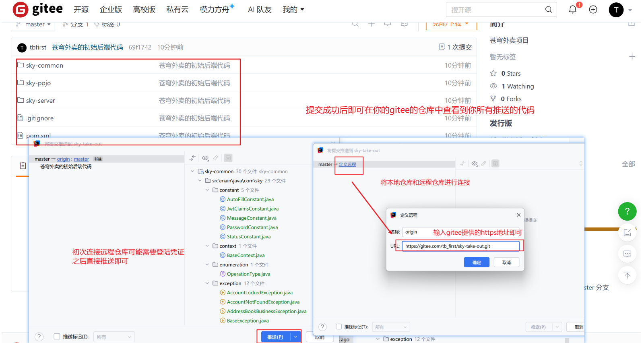Select JwtClaimsConstant.java in the tree

tap(252, 209)
